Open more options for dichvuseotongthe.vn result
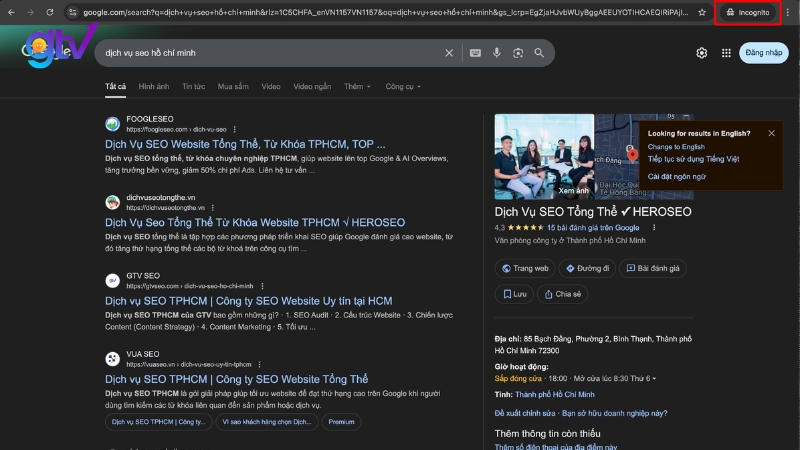Screen dimensions: 800x450 click(x=213, y=208)
